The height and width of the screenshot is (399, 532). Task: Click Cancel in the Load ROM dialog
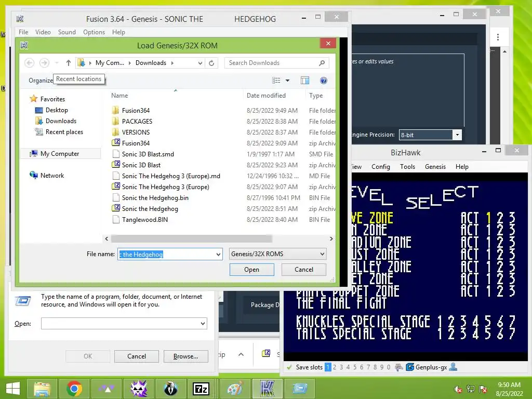click(303, 270)
